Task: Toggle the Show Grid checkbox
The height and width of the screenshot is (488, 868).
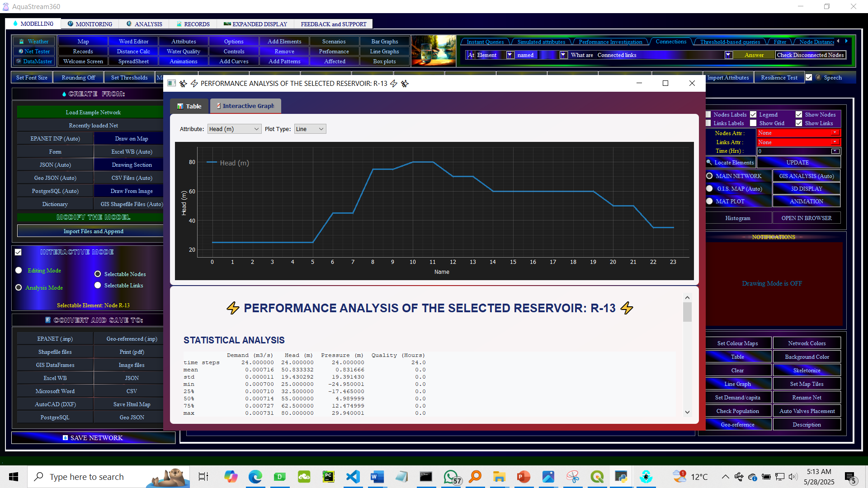Action: (753, 123)
